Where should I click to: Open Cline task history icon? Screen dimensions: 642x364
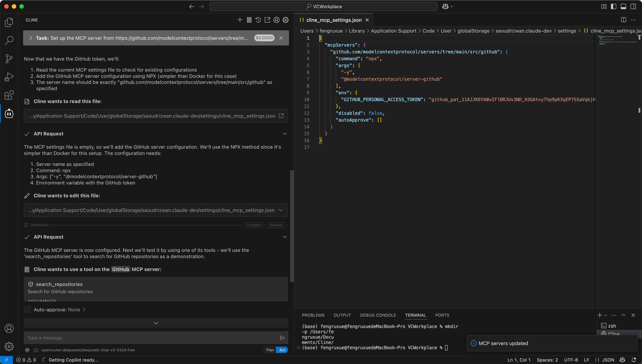[258, 20]
